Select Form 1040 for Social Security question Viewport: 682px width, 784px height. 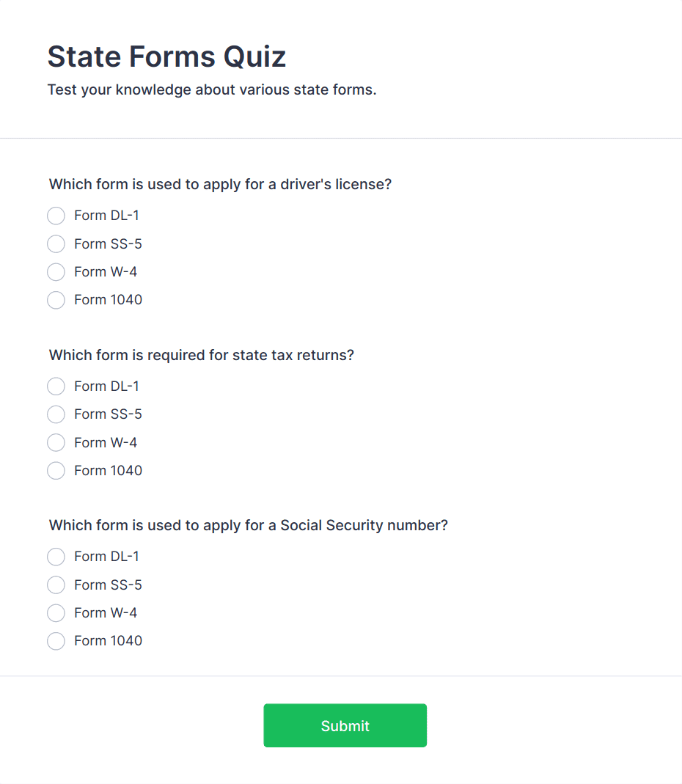click(56, 641)
